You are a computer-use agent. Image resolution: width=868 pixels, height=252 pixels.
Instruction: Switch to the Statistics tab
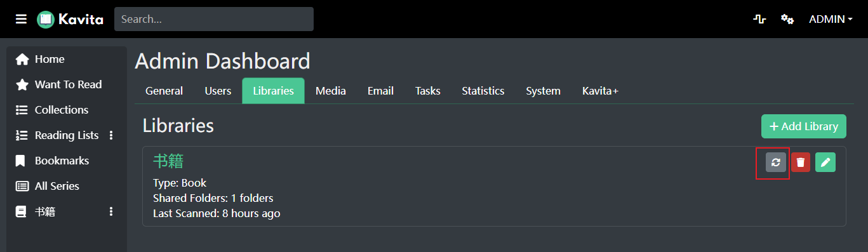coord(483,91)
